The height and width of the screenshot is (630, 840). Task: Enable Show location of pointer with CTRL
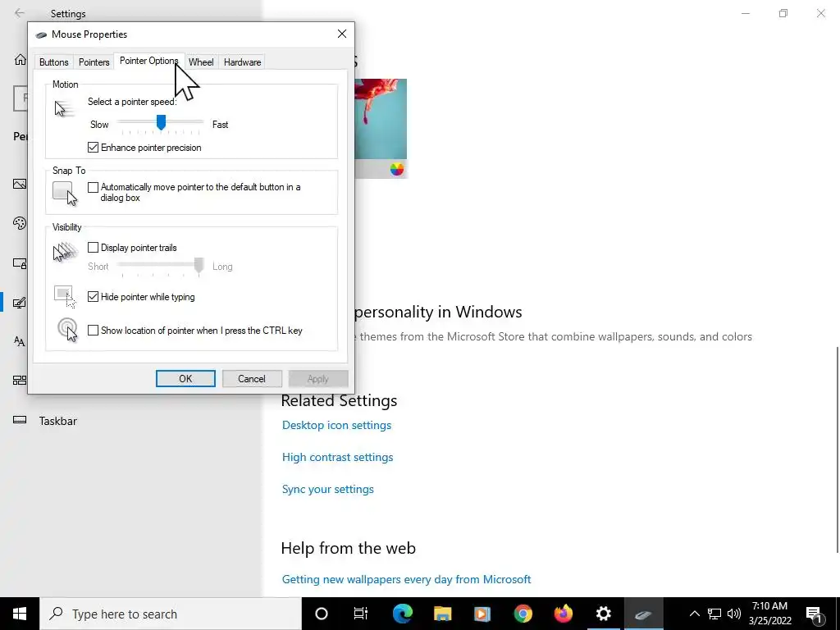click(94, 331)
